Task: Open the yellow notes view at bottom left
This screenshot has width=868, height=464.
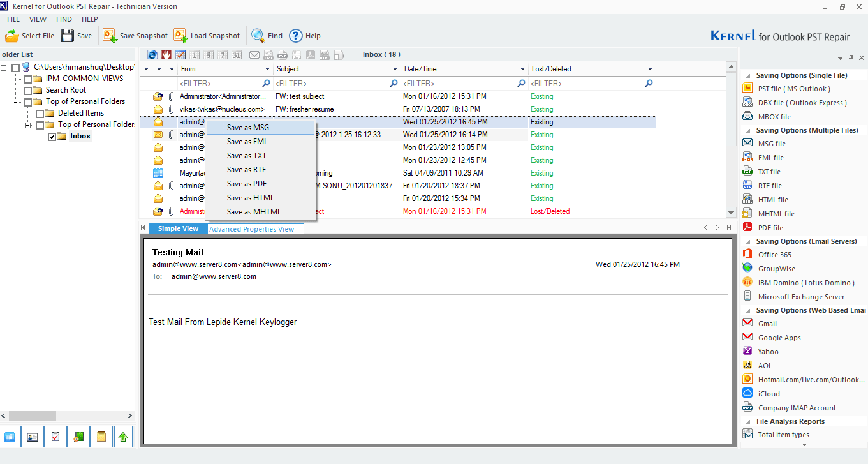Action: tap(101, 437)
